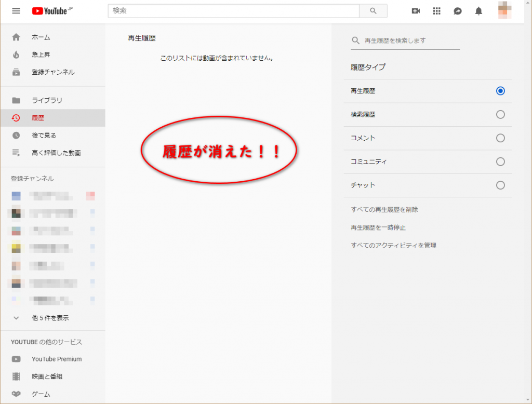Choose the コミュニティ history type

click(x=500, y=161)
